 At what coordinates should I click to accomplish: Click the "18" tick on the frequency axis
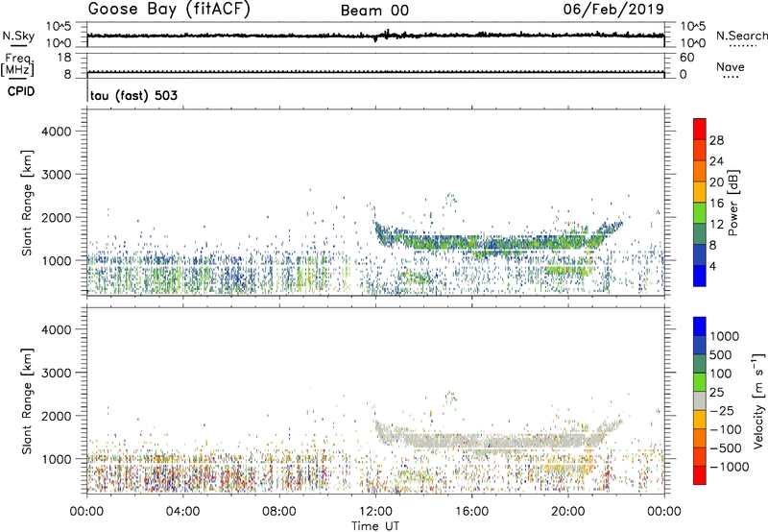click(63, 58)
